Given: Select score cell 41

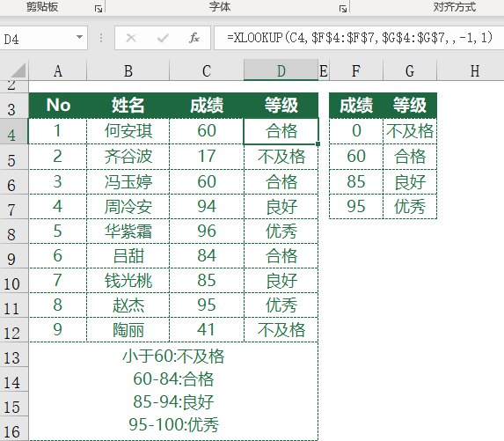Looking at the screenshot, I should point(207,330).
